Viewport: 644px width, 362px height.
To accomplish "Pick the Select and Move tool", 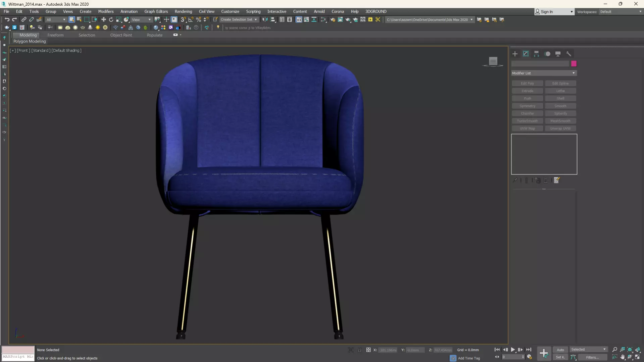I will [x=103, y=19].
